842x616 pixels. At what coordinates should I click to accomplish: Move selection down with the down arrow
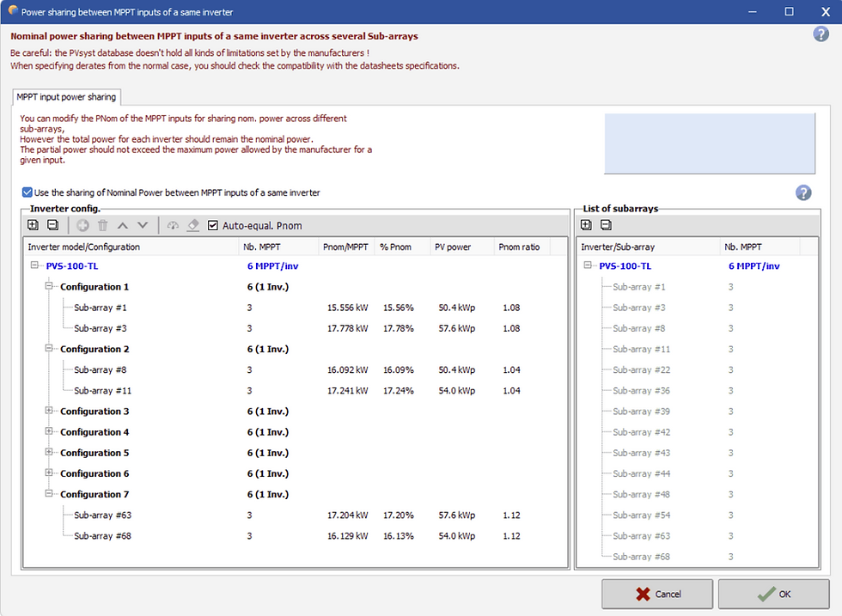tap(143, 226)
